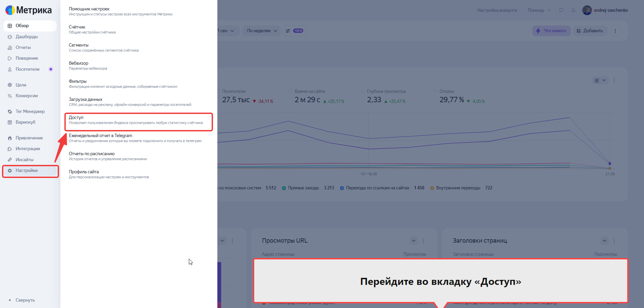This screenshot has height=308, width=644.
Task: Open the Обзор section in sidebar
Action: (x=30, y=26)
